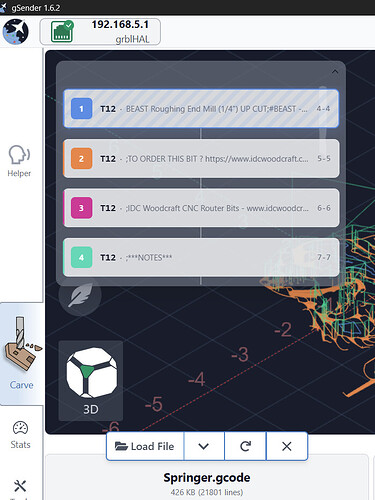The height and width of the screenshot is (500, 375).
Task: Click the 192.168.5.1 grblHAL connection box
Action: [100, 32]
